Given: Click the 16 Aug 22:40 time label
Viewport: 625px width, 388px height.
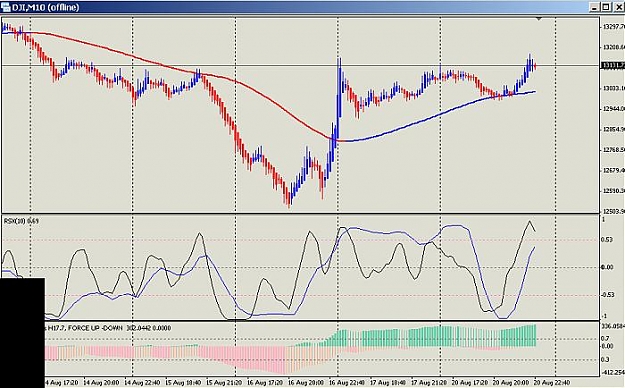Looking at the screenshot, I should pyautogui.click(x=347, y=382).
